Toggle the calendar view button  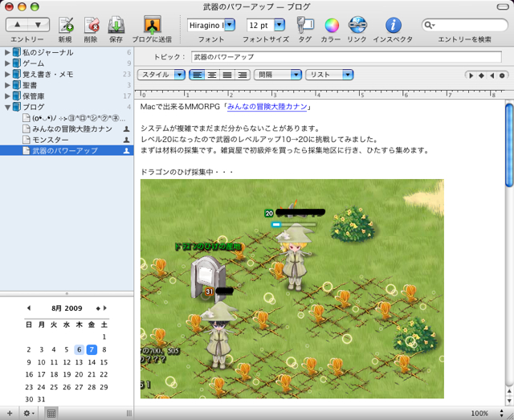pos(51,413)
